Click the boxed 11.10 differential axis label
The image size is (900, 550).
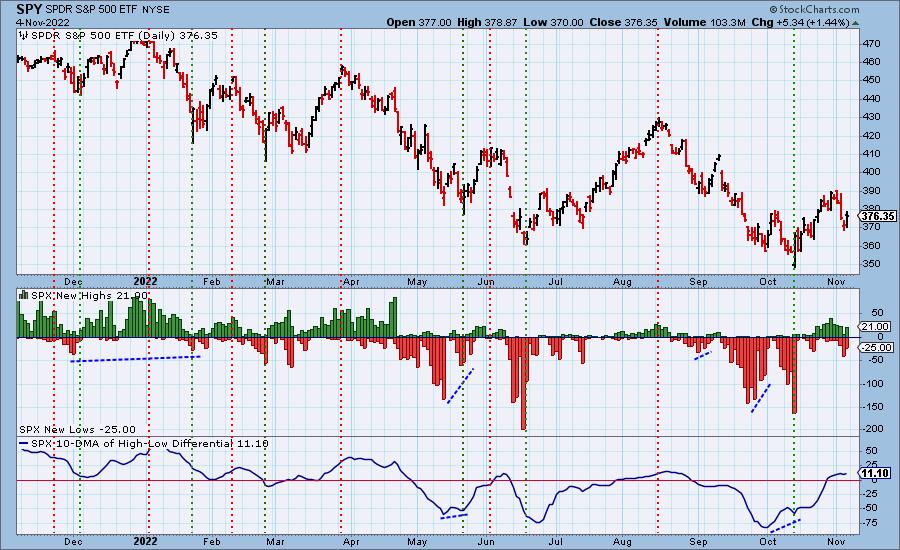(x=876, y=473)
